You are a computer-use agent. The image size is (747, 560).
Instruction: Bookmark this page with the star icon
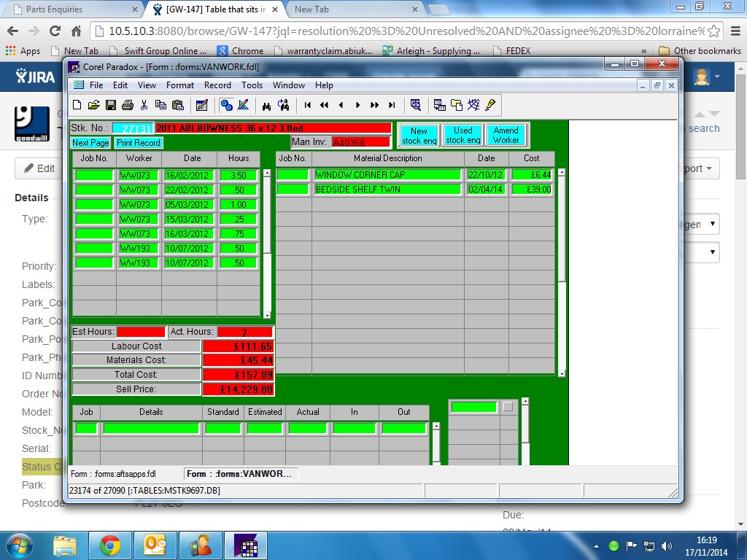(x=713, y=31)
